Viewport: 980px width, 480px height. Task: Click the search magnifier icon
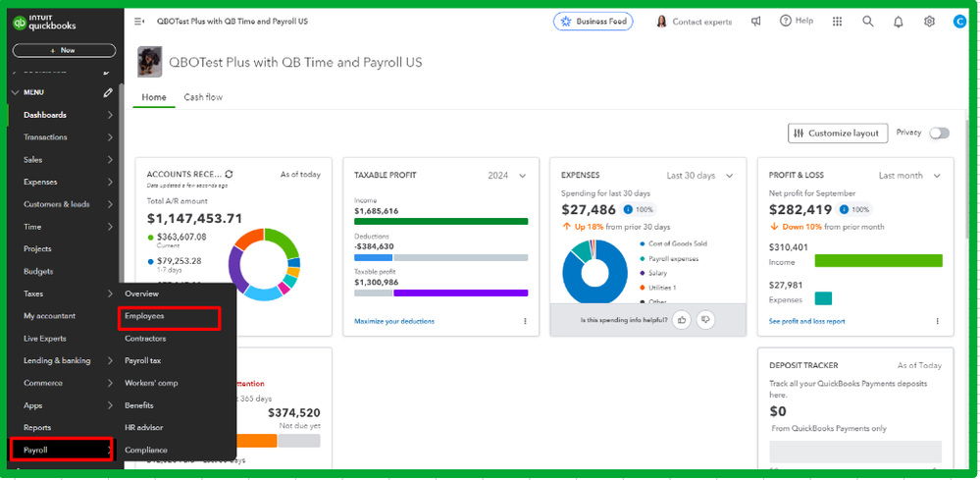pos(867,22)
